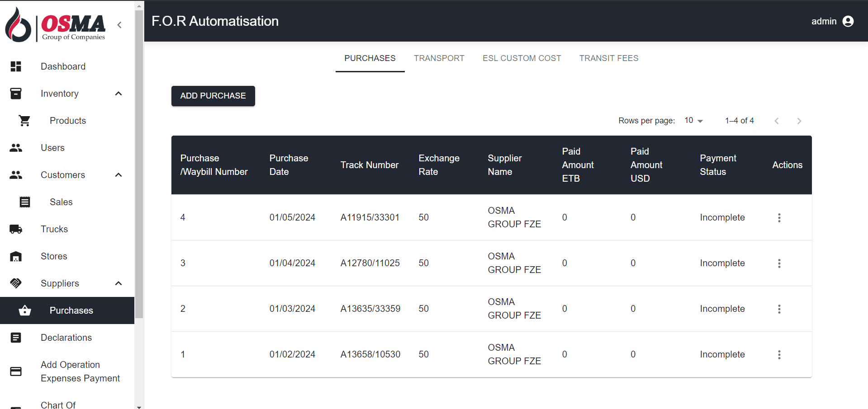Select the Dashboard icon in the sidebar
Viewport: 868px width, 409px height.
tap(16, 66)
